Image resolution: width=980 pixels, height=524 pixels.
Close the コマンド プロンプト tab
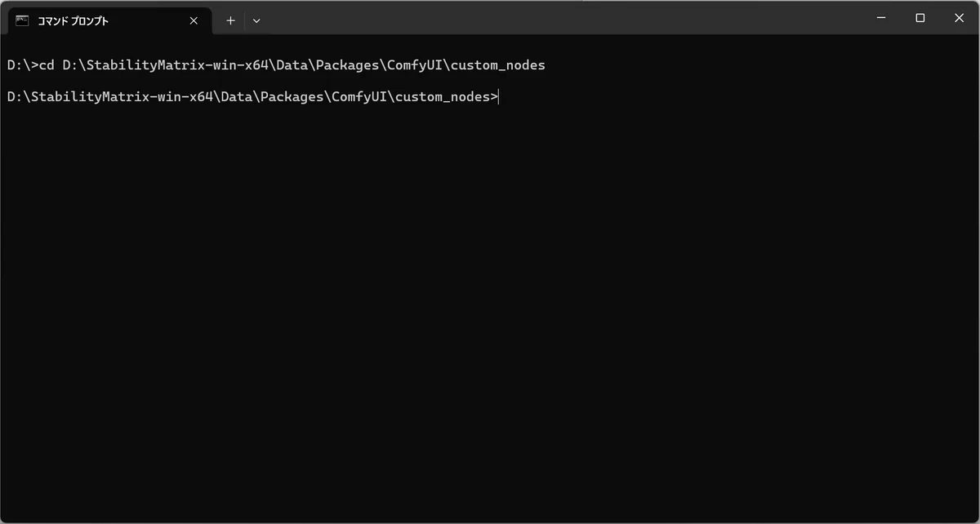pos(194,20)
